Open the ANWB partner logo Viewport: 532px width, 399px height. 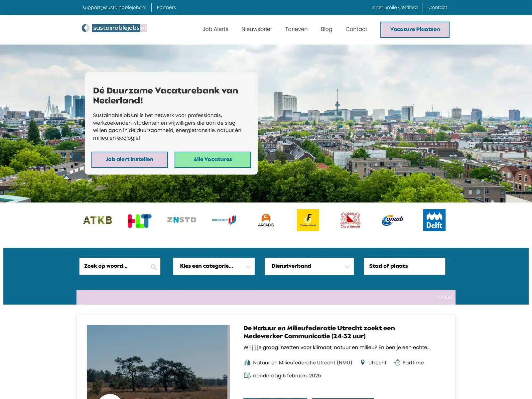pos(392,220)
